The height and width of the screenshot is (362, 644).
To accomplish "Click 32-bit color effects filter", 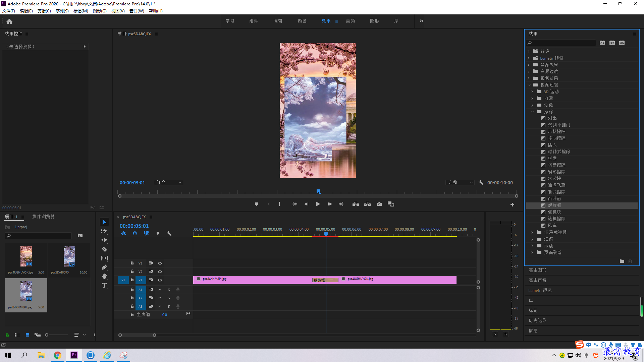I will pyautogui.click(x=612, y=43).
